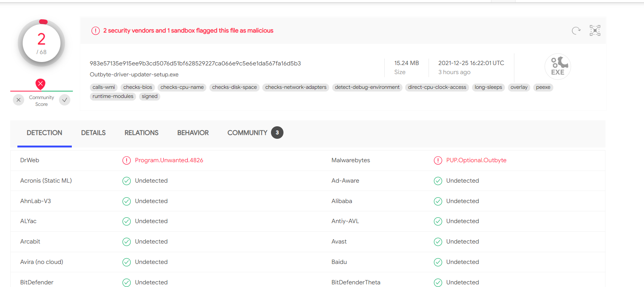
Task: Click the Avira undetected check icon
Action: click(127, 262)
